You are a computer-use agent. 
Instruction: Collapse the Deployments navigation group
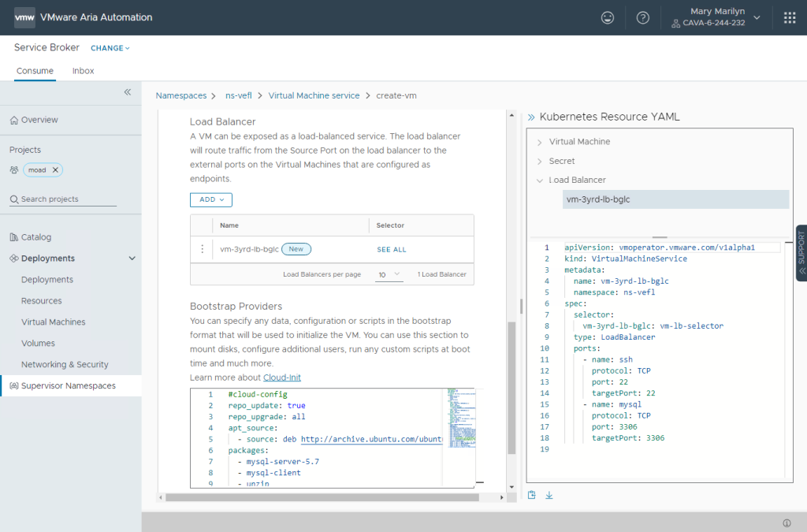(x=132, y=259)
